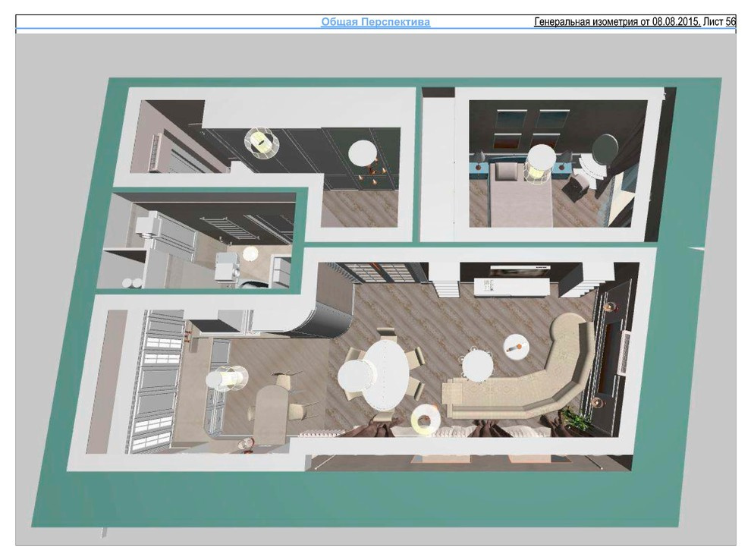The height and width of the screenshot is (560, 751).
Task: Select the round white coffee table by sofa
Action: tap(477, 366)
